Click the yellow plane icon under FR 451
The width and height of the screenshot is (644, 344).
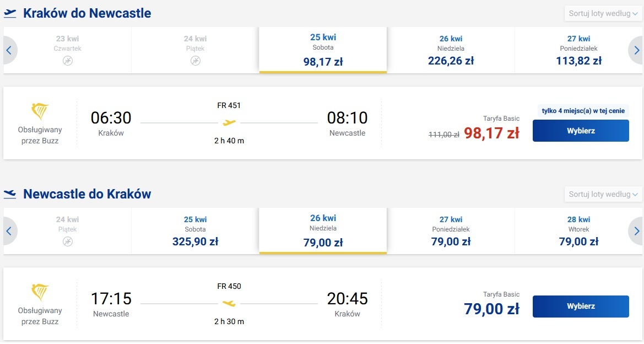(229, 122)
